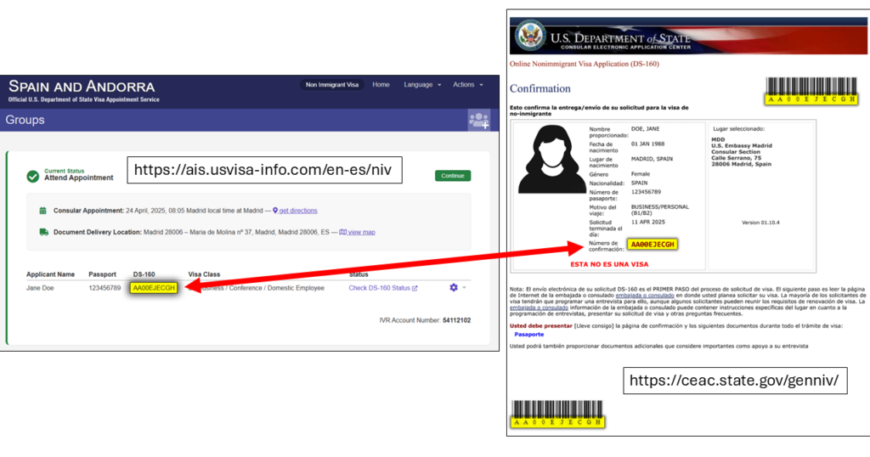Click the top-right barcode on confirmation page
The image size is (870, 457).
[x=811, y=91]
